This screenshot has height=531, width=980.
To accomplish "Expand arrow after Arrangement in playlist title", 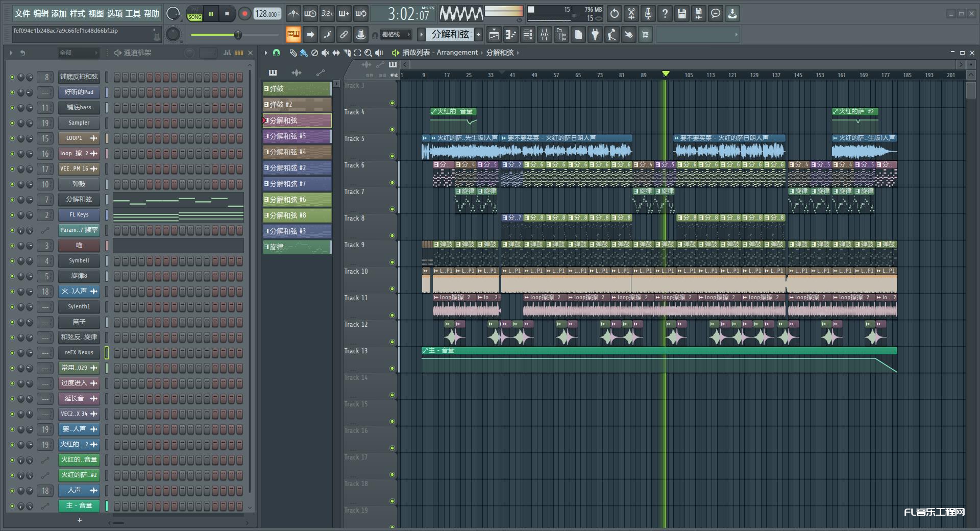I will tap(482, 53).
